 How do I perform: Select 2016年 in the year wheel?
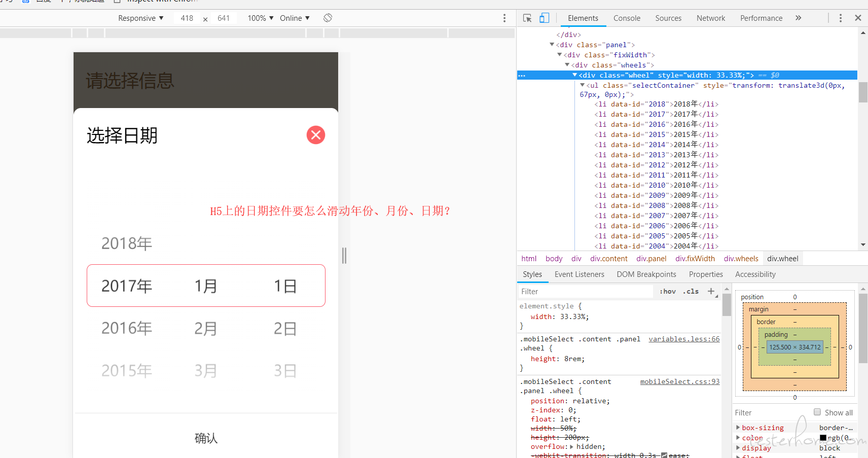coord(127,328)
